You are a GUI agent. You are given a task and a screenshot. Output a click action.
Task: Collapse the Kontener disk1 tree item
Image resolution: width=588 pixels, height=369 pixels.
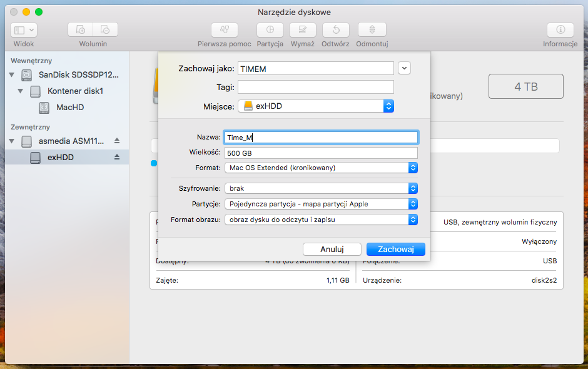21,91
